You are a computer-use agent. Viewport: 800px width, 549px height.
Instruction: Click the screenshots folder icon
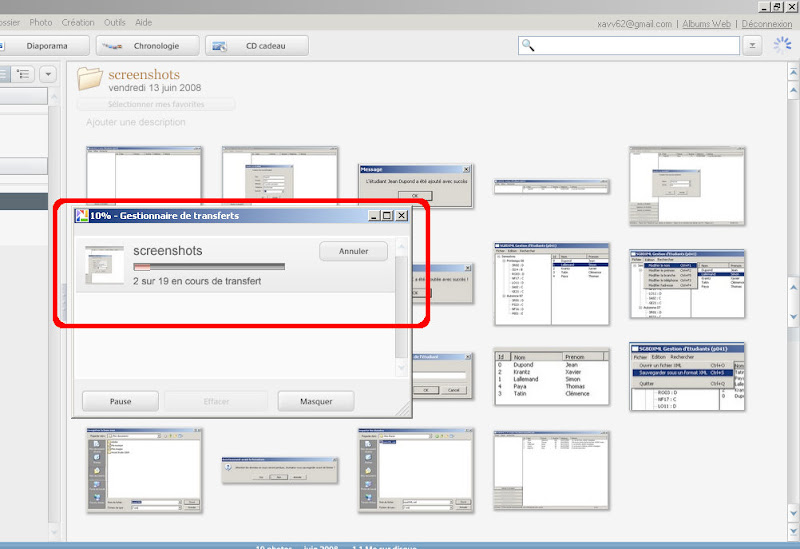pos(90,79)
